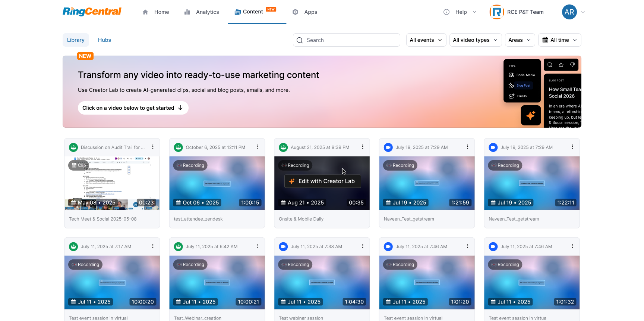644x321 pixels.
Task: Click the 'Onsite & Mobile Daily' title
Action: coord(301,219)
